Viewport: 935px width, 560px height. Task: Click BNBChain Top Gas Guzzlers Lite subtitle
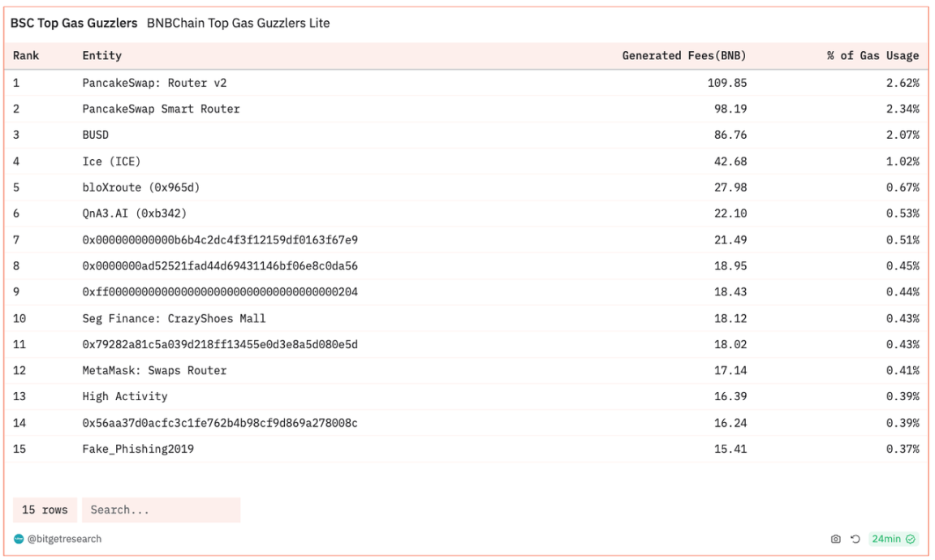coord(238,24)
